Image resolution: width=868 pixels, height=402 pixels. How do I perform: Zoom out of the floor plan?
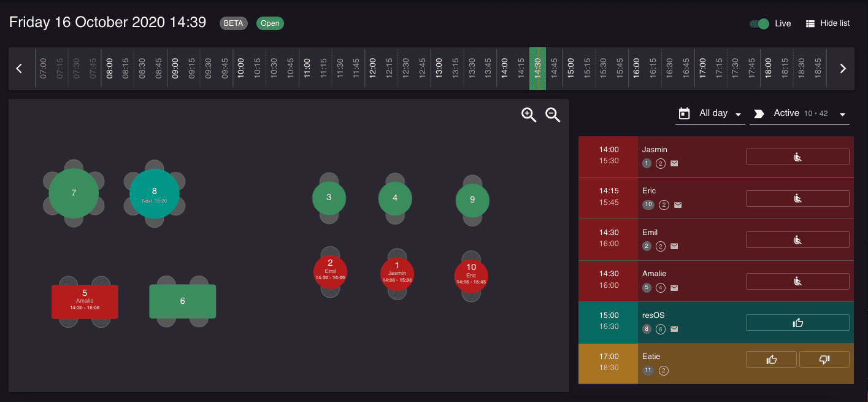[552, 115]
